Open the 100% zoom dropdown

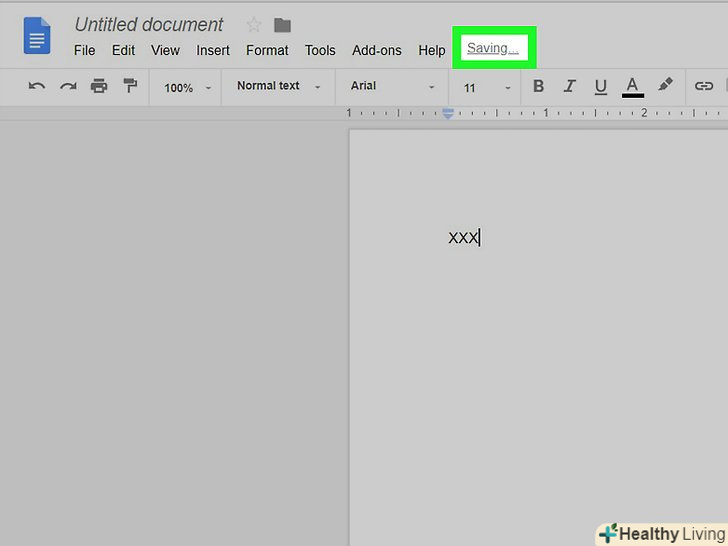(x=187, y=87)
